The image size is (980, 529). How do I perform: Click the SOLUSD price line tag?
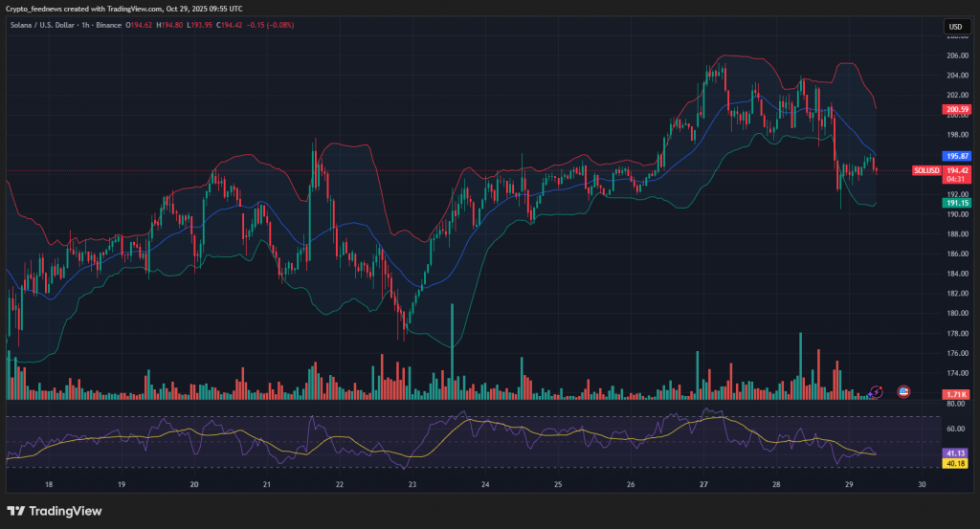[x=926, y=170]
